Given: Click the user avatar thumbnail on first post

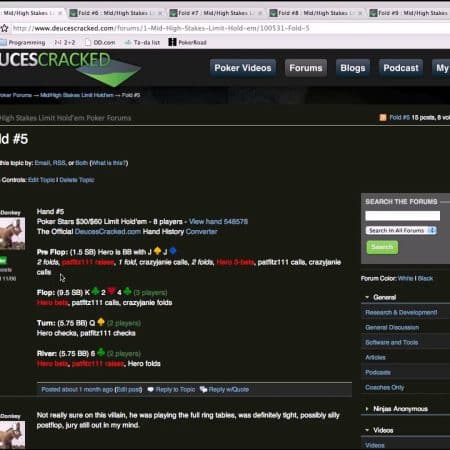Looking at the screenshot, I should [12, 234].
